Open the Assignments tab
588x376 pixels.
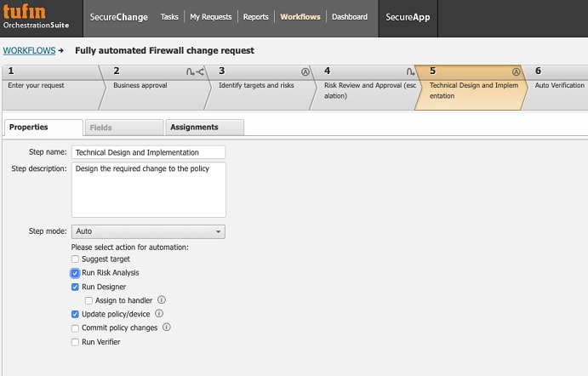tap(205, 128)
